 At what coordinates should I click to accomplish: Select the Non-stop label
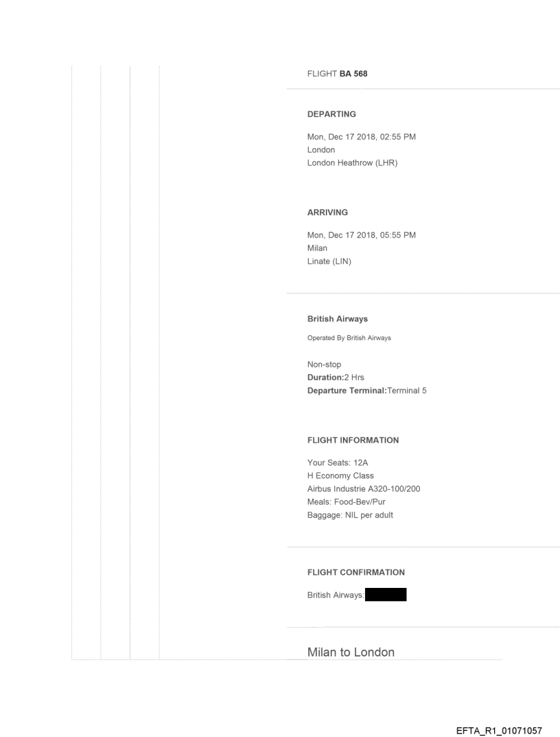pyautogui.click(x=325, y=366)
